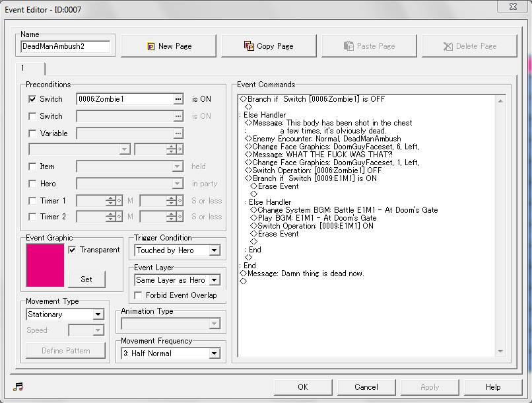Click the New Page button
Image resolution: width=532 pixels, height=403 pixels.
point(169,46)
